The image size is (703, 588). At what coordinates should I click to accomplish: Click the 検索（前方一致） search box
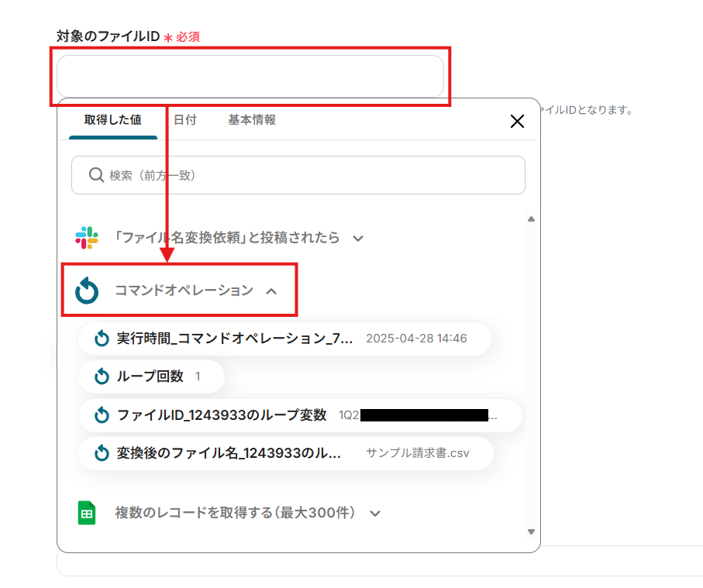(x=298, y=175)
